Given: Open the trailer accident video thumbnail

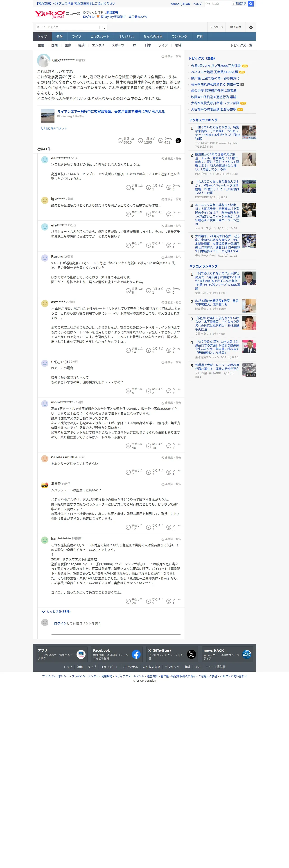Looking at the screenshot, I should 249,370.
